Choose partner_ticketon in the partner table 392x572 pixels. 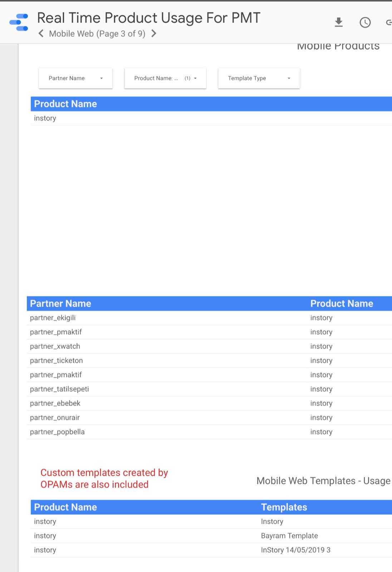(x=56, y=361)
